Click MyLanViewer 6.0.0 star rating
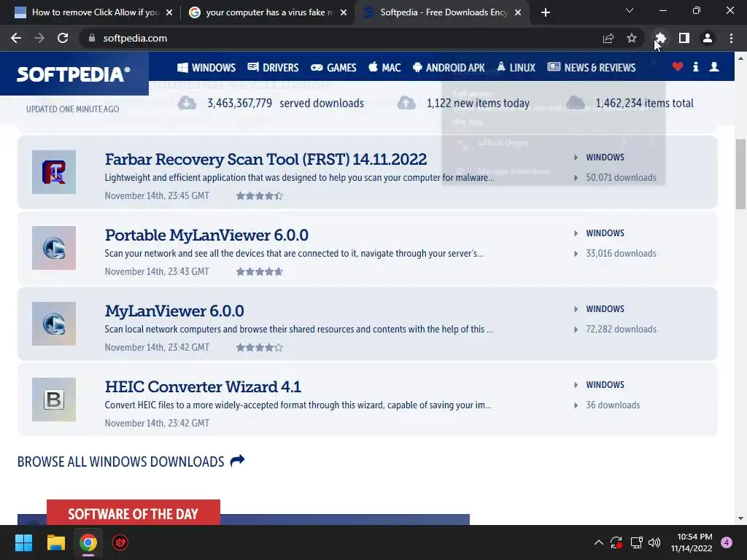The height and width of the screenshot is (560, 747). (x=260, y=347)
